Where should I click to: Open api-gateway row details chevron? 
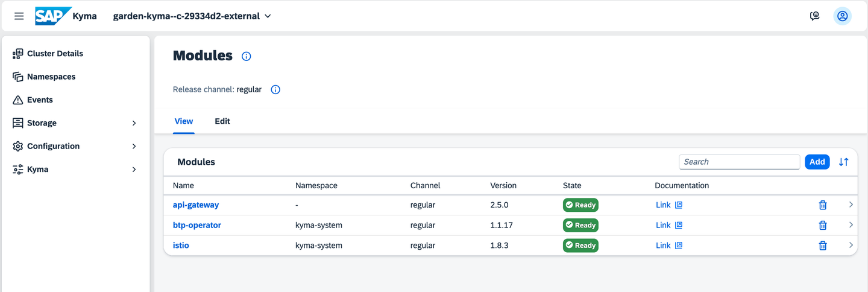[851, 205]
